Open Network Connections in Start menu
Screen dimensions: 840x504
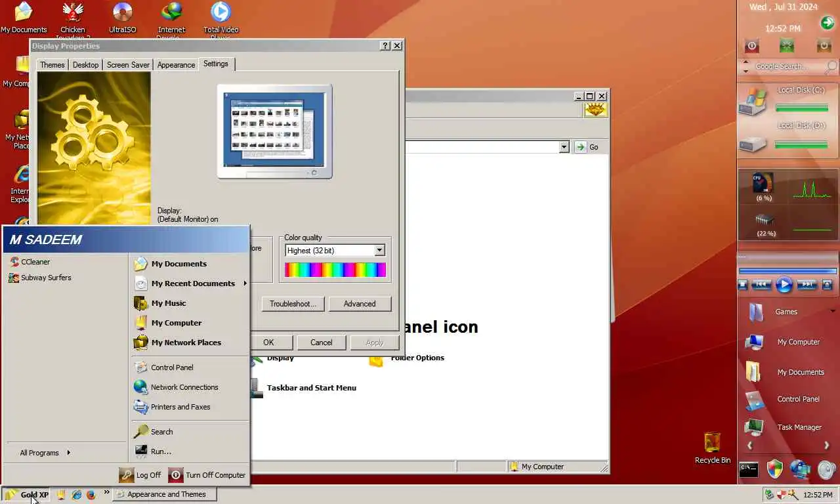point(176,387)
